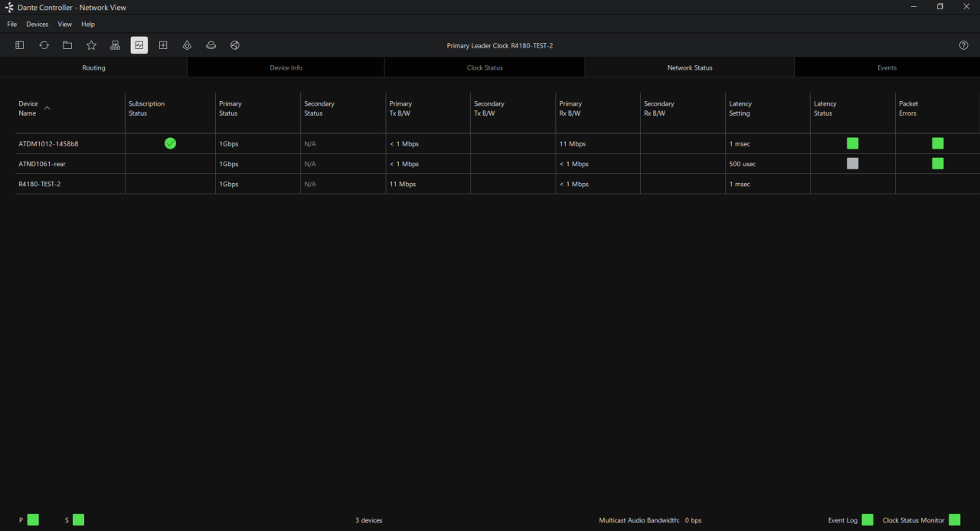
Task: Select the Network Status tab
Action: (x=690, y=67)
